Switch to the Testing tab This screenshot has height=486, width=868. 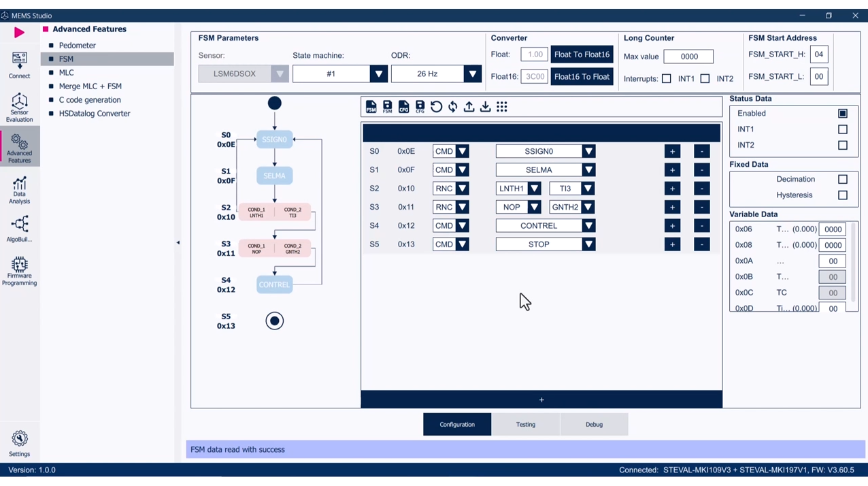point(525,424)
